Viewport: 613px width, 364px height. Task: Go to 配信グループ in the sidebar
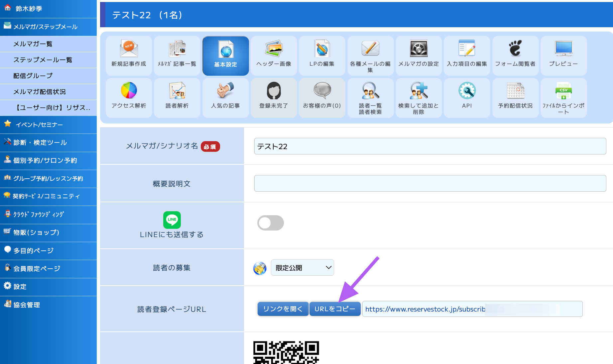48,76
